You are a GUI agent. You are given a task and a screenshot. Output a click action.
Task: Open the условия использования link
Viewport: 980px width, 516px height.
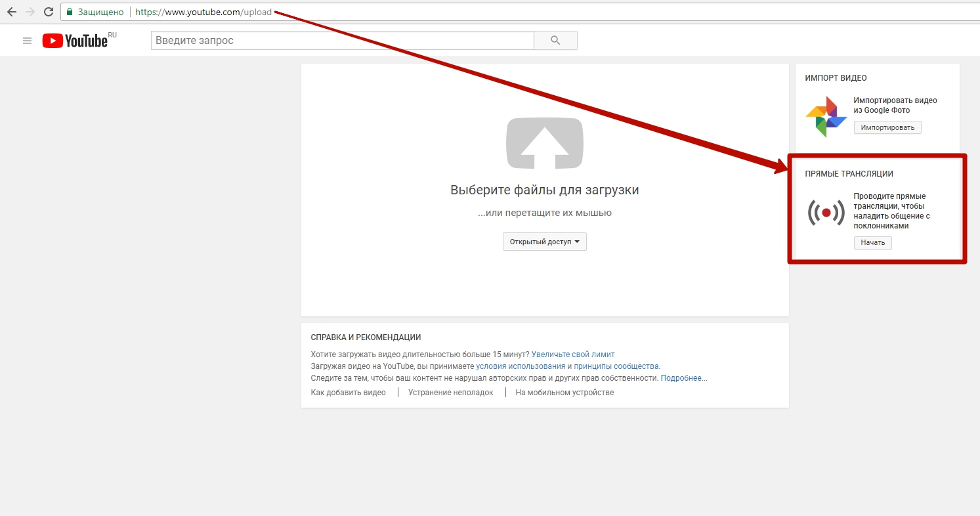[521, 366]
